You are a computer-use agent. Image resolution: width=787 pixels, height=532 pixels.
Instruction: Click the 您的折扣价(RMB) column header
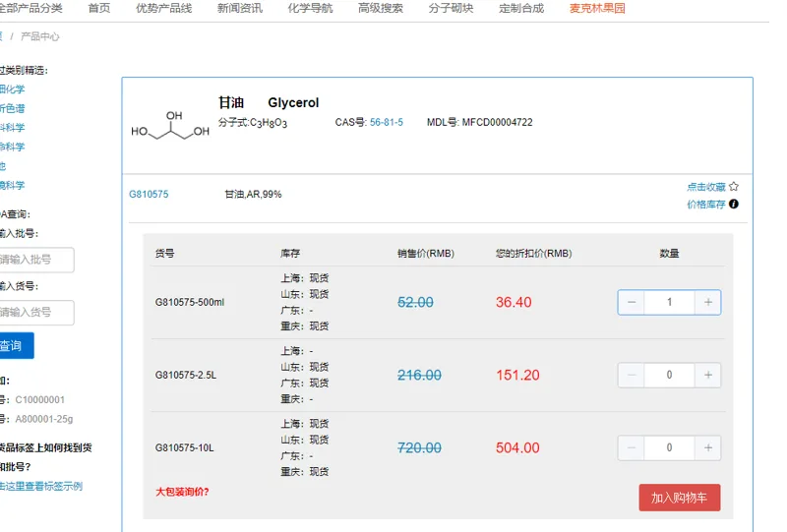(x=533, y=254)
